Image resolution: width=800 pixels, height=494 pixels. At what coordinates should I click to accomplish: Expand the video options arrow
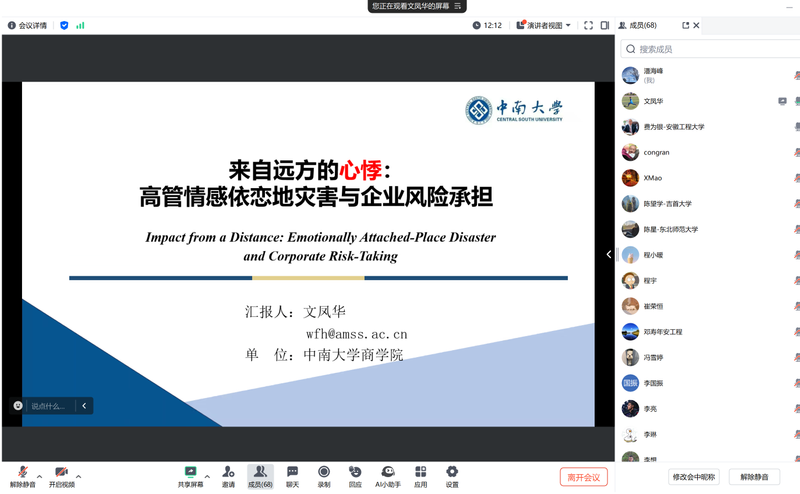click(78, 476)
